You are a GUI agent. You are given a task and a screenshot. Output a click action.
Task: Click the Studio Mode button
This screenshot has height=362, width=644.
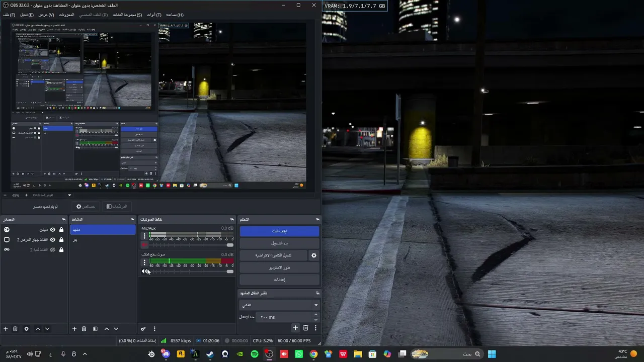click(279, 267)
